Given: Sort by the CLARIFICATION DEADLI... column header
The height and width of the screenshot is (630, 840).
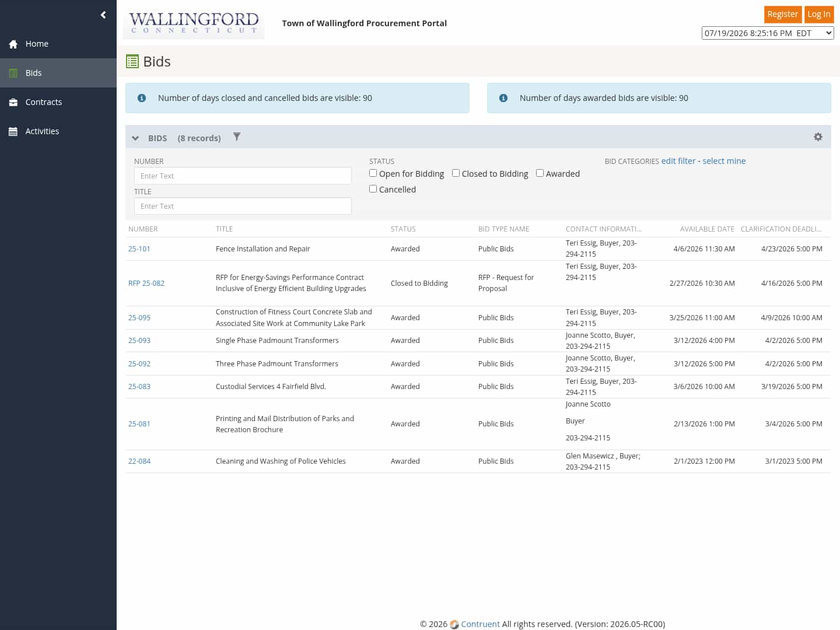Looking at the screenshot, I should (x=781, y=229).
